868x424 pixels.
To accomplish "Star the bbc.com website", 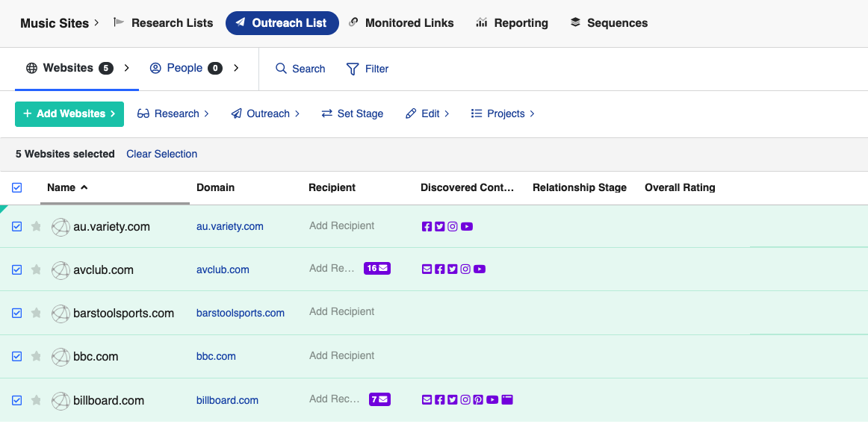I will click(x=36, y=356).
